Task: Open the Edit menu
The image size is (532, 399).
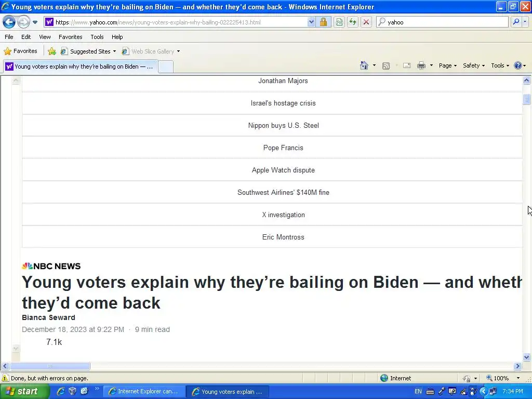Action: [26, 37]
